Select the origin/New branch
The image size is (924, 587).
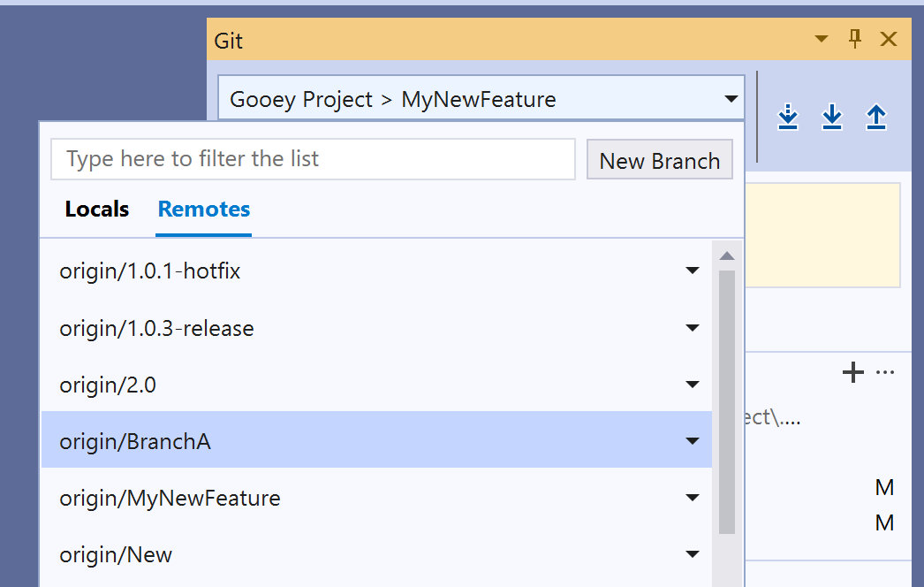point(115,554)
